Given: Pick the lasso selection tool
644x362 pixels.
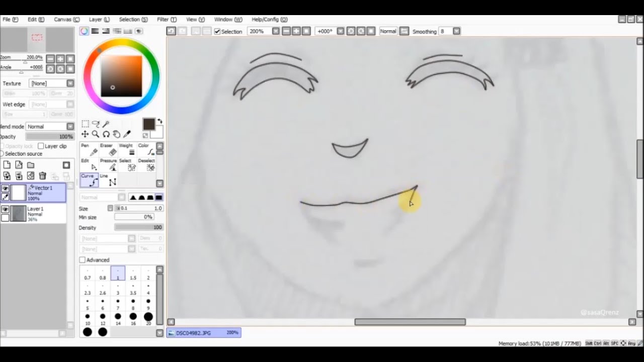Looking at the screenshot, I should (96, 124).
